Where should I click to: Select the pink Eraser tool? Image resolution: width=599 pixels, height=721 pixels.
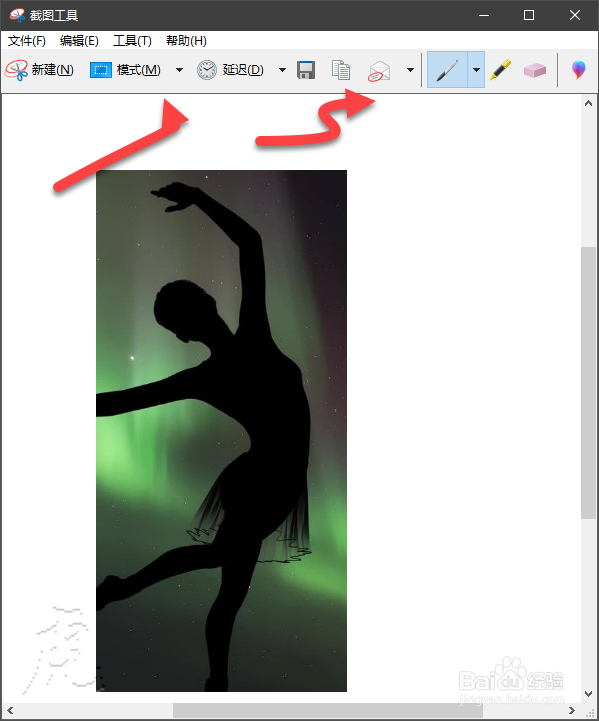pyautogui.click(x=535, y=70)
